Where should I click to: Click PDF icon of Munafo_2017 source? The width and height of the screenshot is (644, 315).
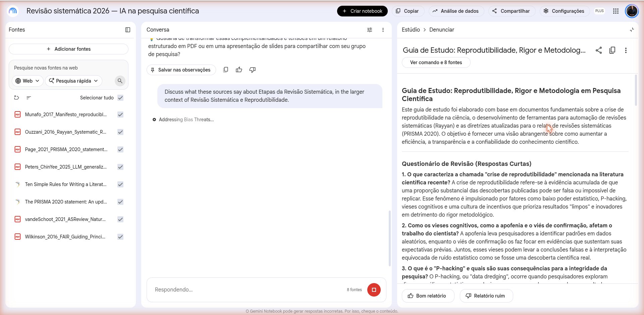[17, 115]
